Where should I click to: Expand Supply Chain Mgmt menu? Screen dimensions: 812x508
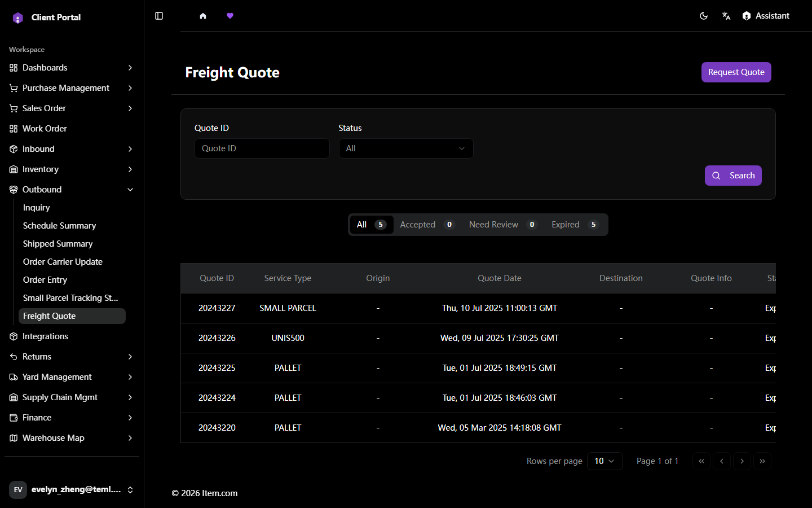[x=72, y=397]
